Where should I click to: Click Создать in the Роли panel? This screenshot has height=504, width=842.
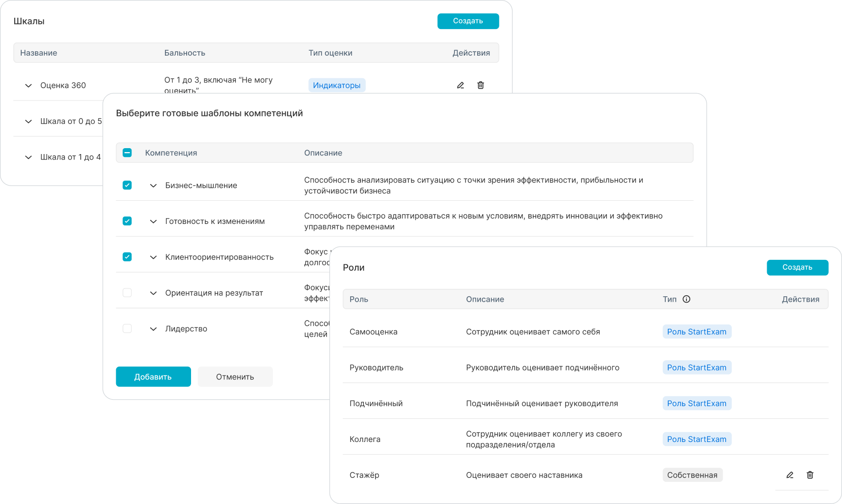(x=797, y=267)
